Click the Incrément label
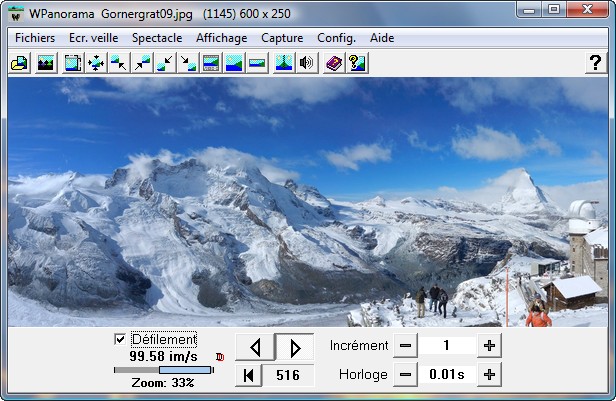 coord(359,346)
